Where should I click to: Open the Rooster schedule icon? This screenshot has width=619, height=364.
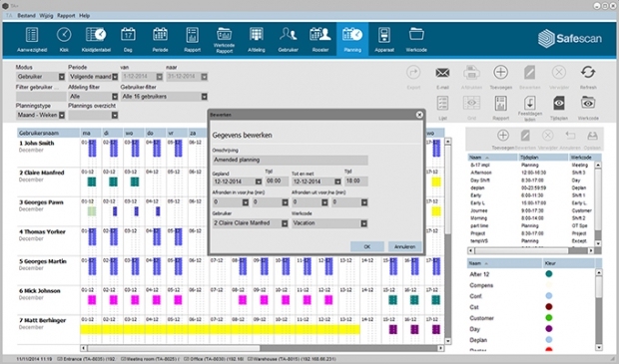[320, 35]
